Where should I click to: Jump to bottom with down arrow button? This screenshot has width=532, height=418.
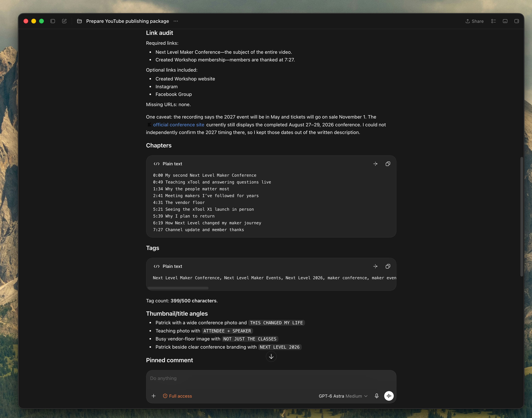pos(271,357)
